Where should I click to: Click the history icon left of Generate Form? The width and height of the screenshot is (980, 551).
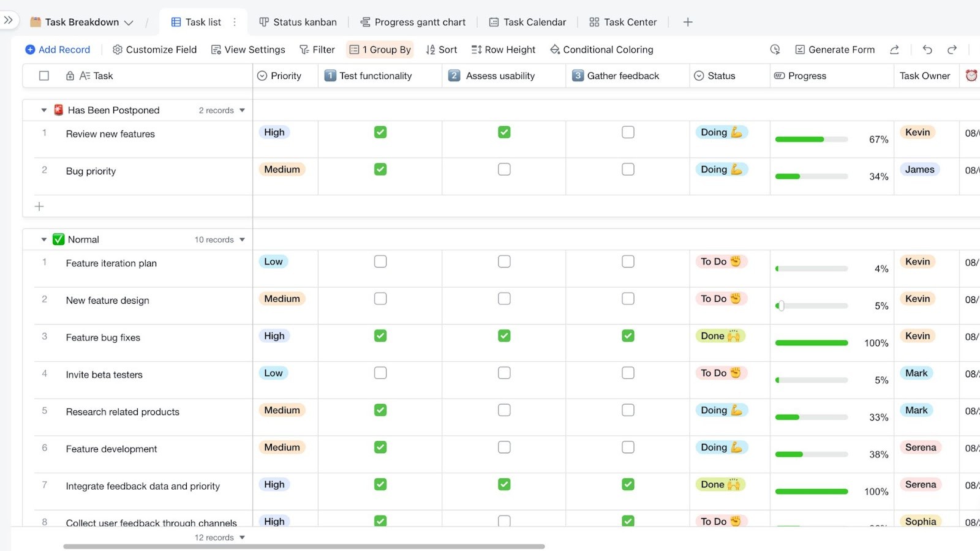(775, 50)
